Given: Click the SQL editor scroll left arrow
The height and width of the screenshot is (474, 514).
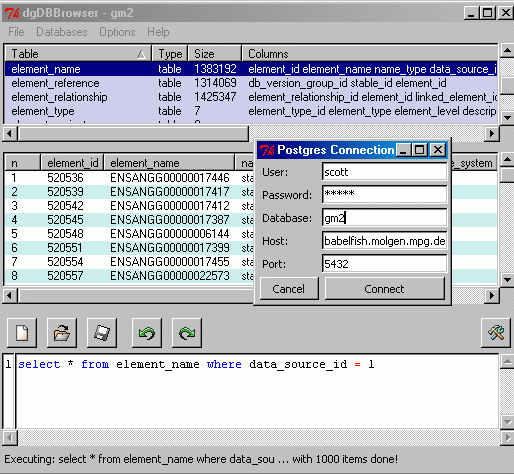Looking at the screenshot, I should click(10, 437).
